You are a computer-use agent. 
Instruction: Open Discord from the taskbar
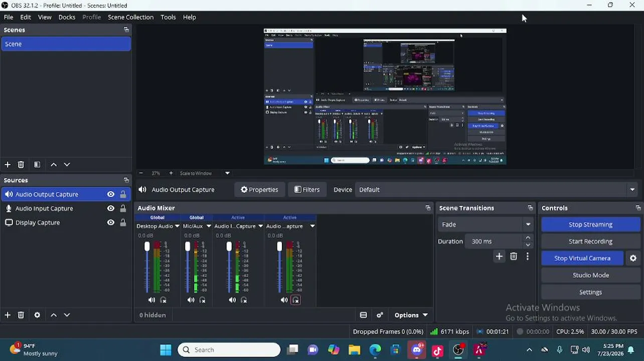[x=417, y=349]
